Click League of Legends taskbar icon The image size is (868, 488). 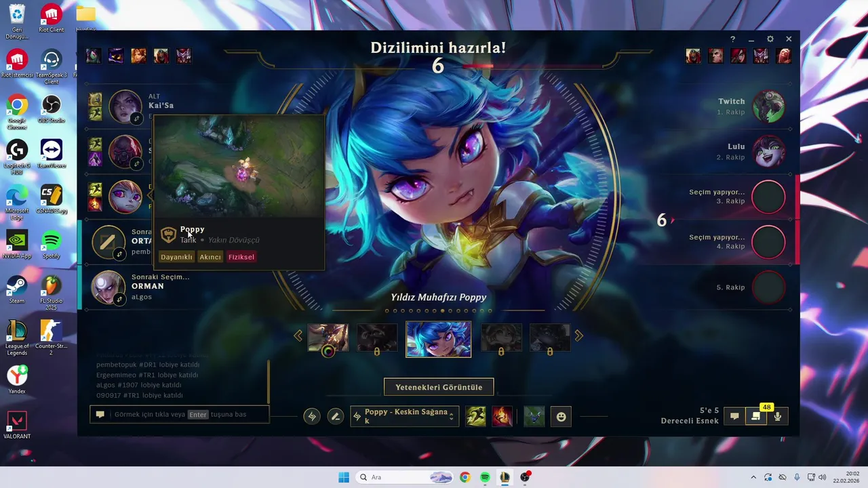click(x=505, y=477)
